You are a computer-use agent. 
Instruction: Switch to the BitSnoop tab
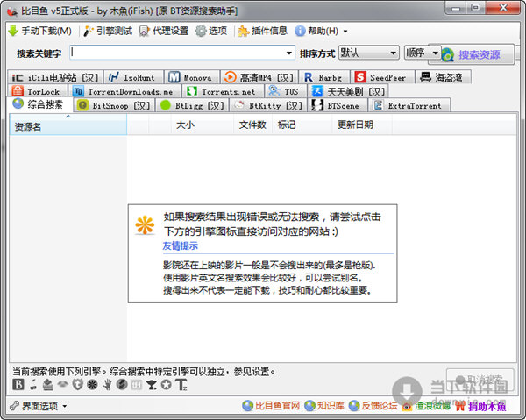[x=114, y=105]
